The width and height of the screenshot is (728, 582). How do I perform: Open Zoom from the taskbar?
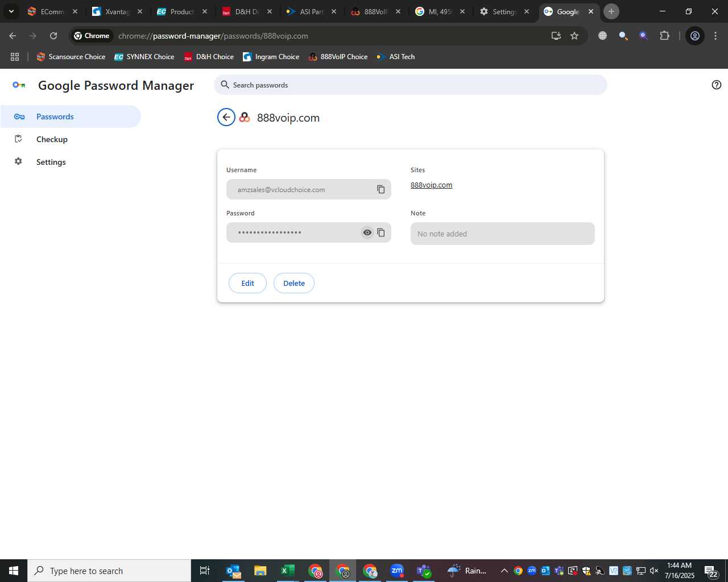397,571
